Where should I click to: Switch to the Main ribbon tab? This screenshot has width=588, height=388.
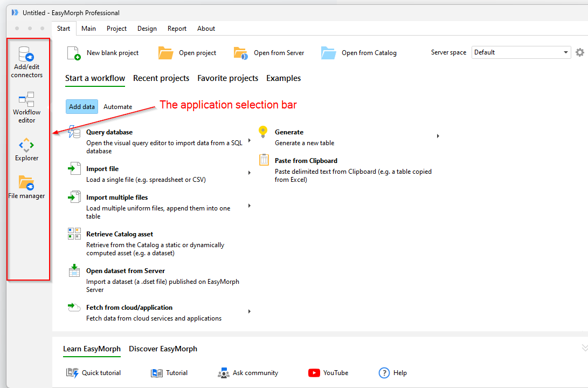point(88,29)
